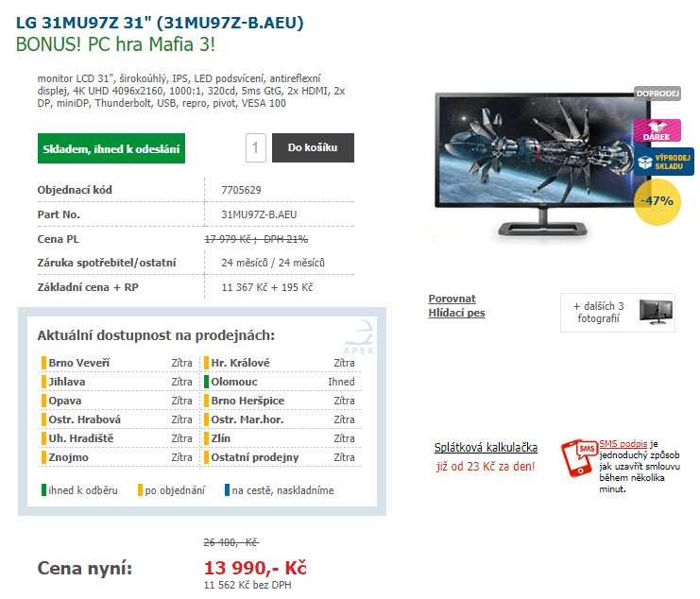Select the Zlín store row
This screenshot has height=599, width=700.
click(280, 438)
